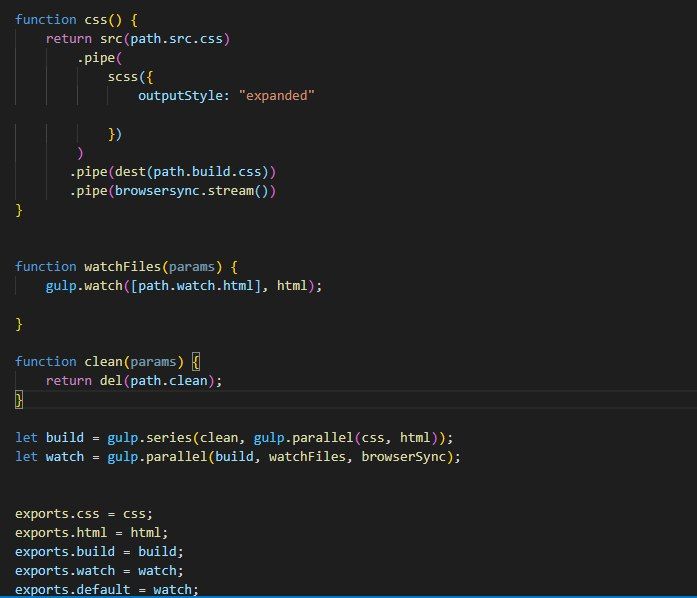Click "exports.css = css;" line
The image size is (697, 598).
click(84, 514)
